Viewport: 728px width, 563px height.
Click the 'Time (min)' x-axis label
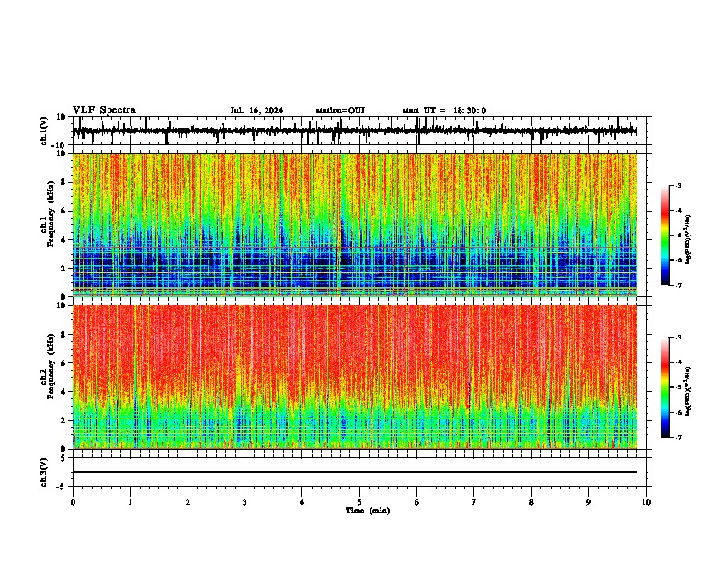click(x=368, y=511)
